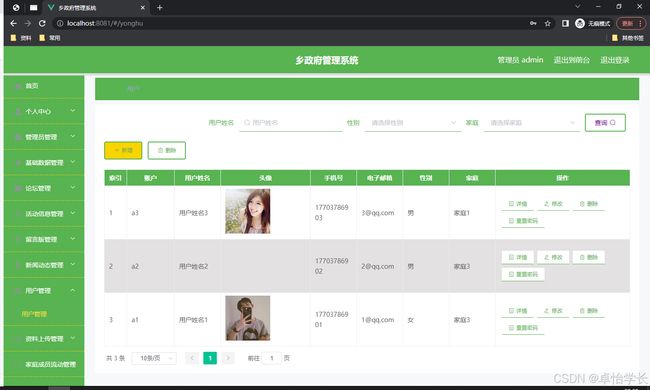Open a new browser tab

click(x=160, y=7)
